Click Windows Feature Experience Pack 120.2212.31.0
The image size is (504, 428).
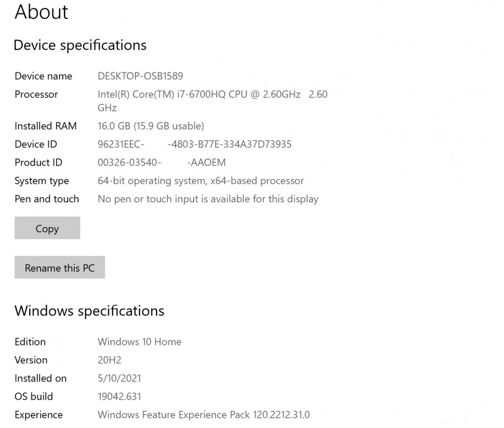coord(204,415)
